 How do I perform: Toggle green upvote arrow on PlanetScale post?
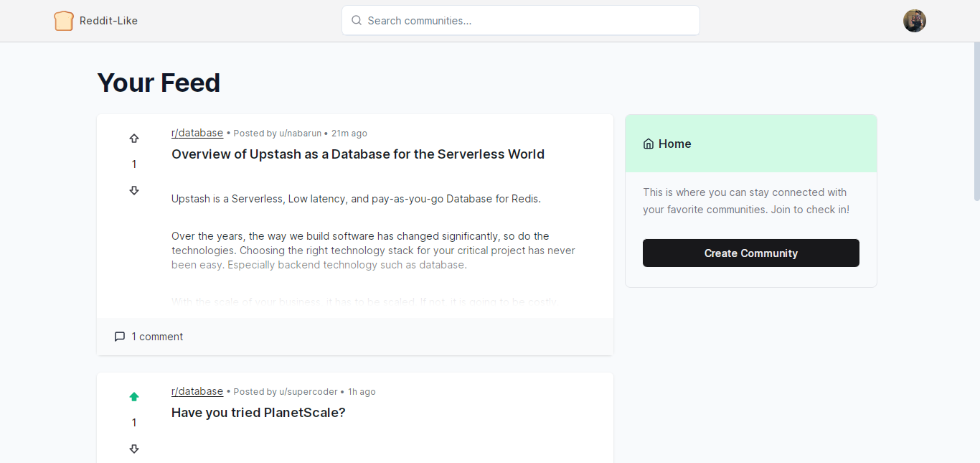point(134,397)
